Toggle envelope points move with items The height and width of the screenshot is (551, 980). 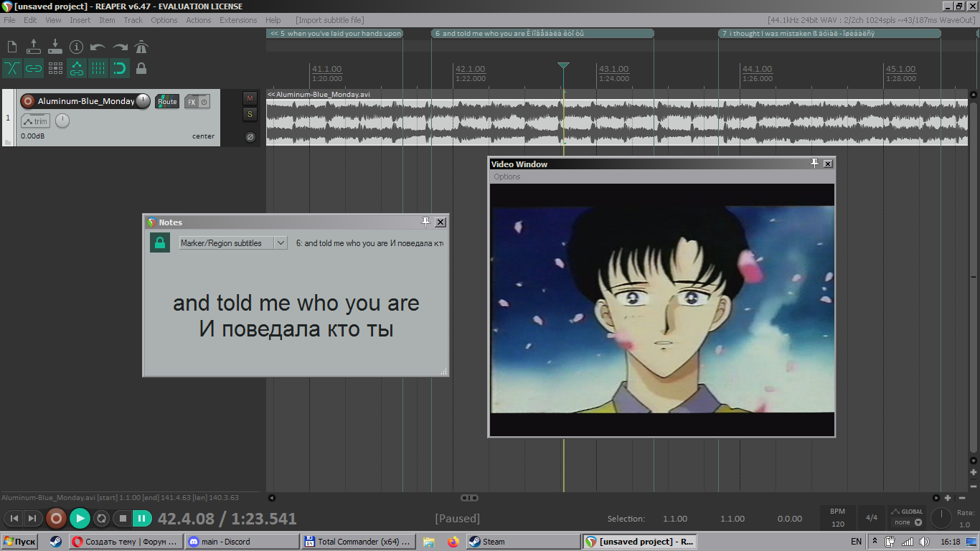coord(77,68)
